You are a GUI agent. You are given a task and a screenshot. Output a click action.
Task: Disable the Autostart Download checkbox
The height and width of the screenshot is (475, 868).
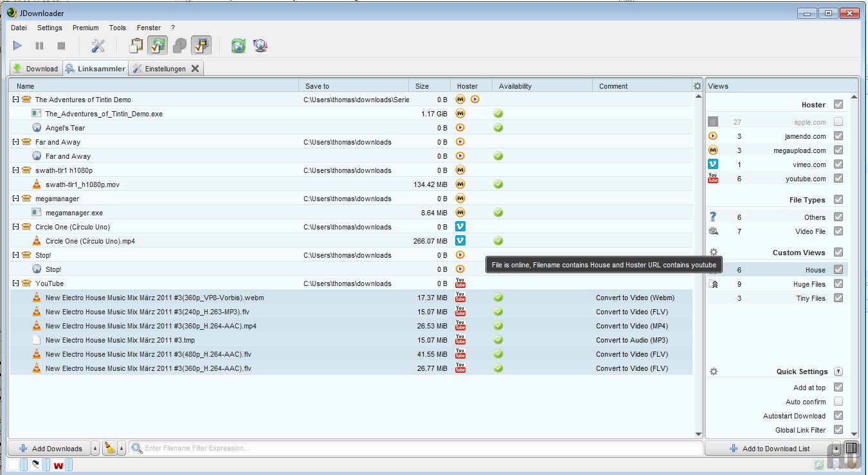[x=838, y=415]
